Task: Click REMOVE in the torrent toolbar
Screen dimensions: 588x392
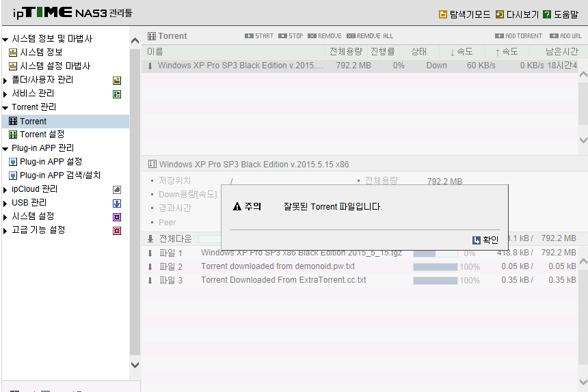Action: click(325, 36)
